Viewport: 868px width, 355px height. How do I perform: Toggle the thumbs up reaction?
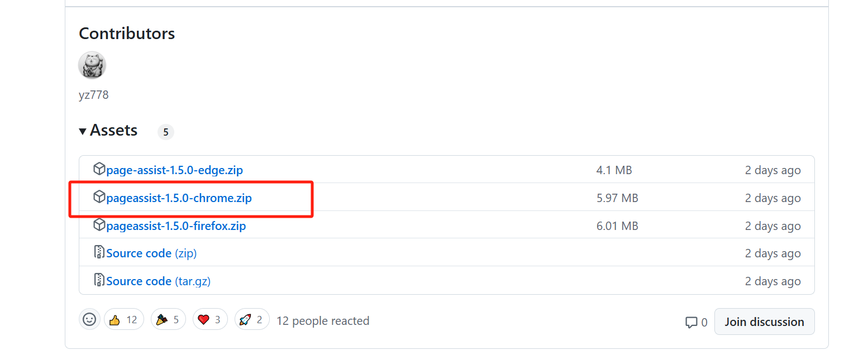[x=123, y=320]
